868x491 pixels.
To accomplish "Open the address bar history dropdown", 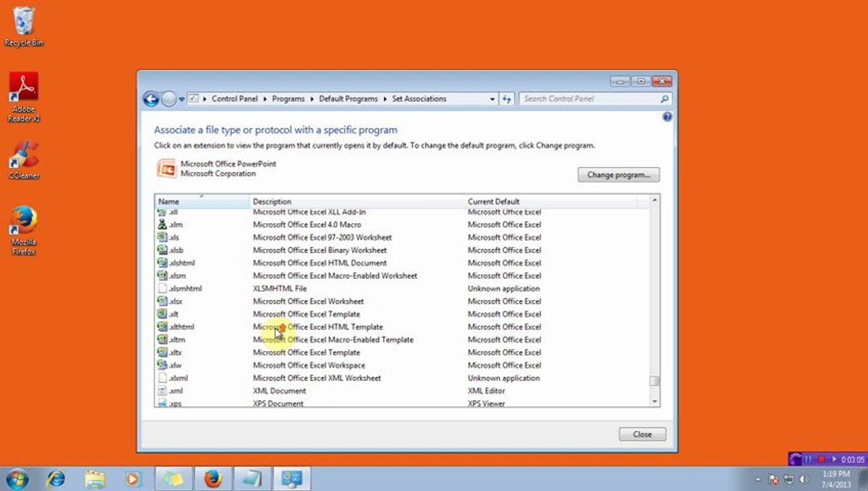I will pyautogui.click(x=493, y=99).
